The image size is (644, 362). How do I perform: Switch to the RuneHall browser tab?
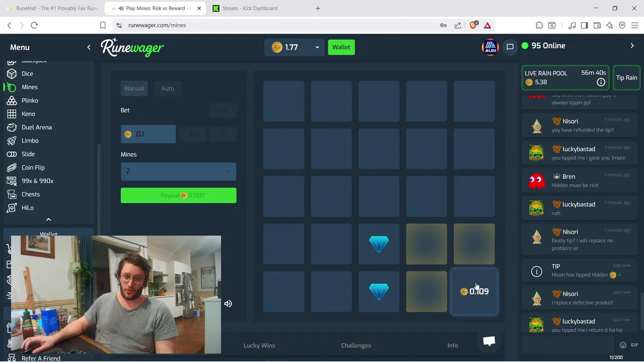click(x=52, y=8)
